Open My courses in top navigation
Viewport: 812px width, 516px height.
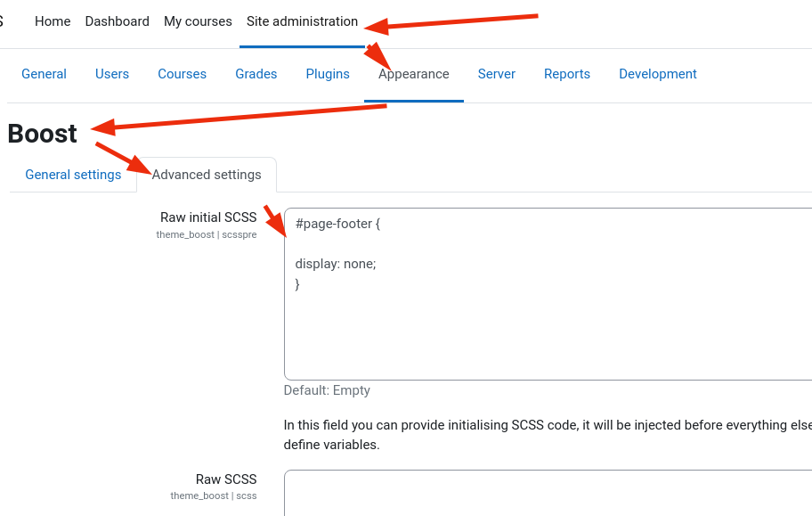pos(198,21)
